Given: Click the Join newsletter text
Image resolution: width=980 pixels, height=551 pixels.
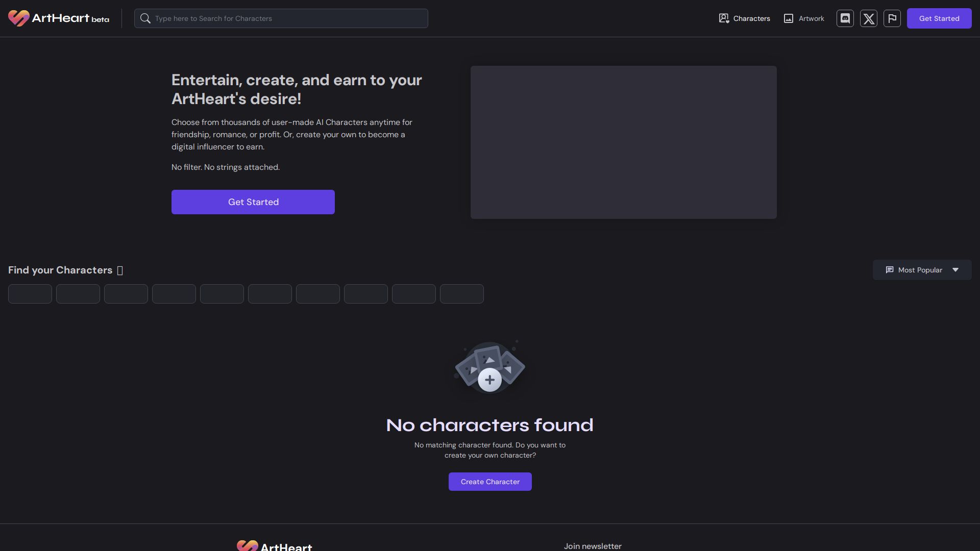Looking at the screenshot, I should tap(593, 546).
